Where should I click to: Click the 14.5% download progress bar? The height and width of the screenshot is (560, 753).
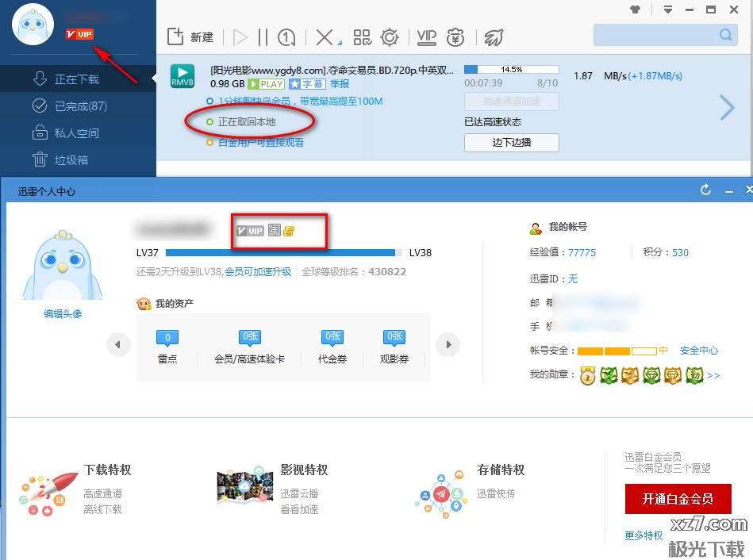(512, 69)
